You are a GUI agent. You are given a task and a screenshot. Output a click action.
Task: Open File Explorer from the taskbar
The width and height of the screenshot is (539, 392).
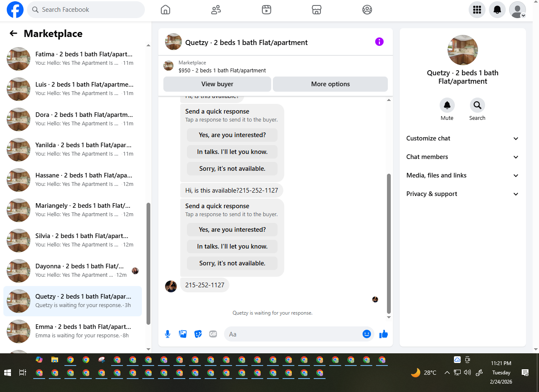click(55, 360)
